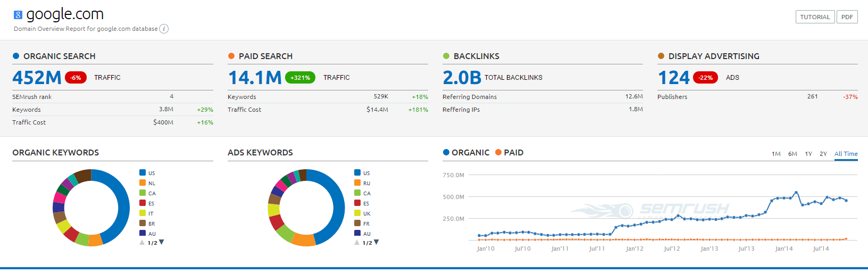Click the -6% organic traffic badge
This screenshot has height=273, width=868.
pos(76,78)
